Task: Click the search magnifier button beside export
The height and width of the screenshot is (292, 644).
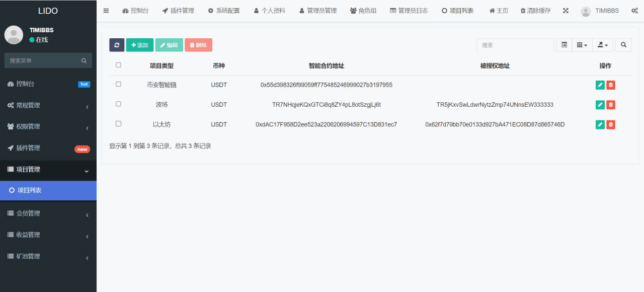Action: point(623,45)
